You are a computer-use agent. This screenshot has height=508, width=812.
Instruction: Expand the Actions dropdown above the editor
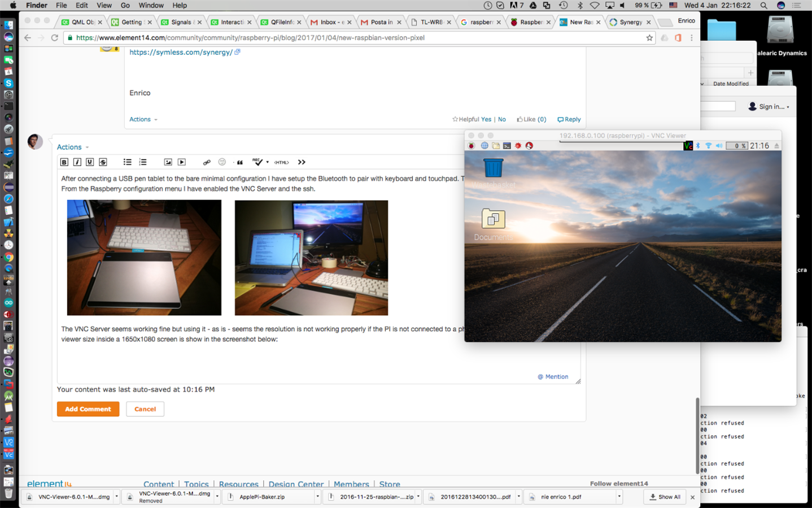(72, 147)
